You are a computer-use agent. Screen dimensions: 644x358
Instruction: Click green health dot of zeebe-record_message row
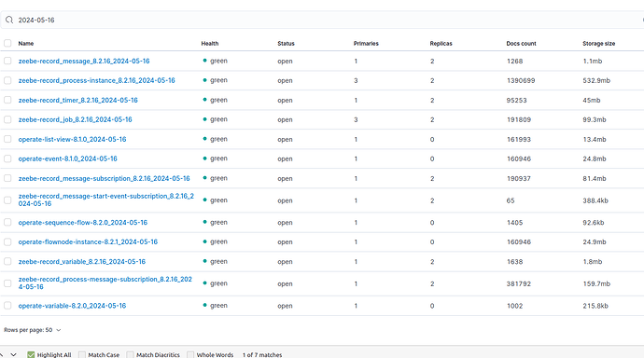[204, 61]
